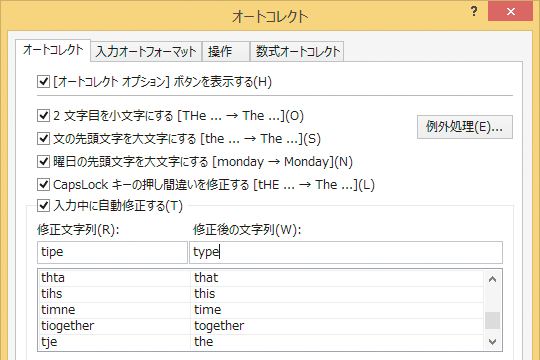Screen dimensions: 540x360
Task: Select the tihs → this list entry
Action: [261, 294]
